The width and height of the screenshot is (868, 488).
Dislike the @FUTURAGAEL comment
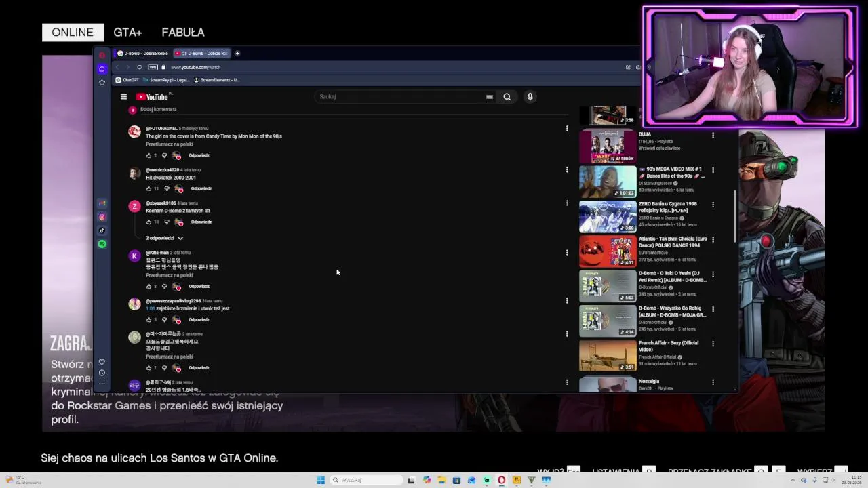[x=164, y=155]
